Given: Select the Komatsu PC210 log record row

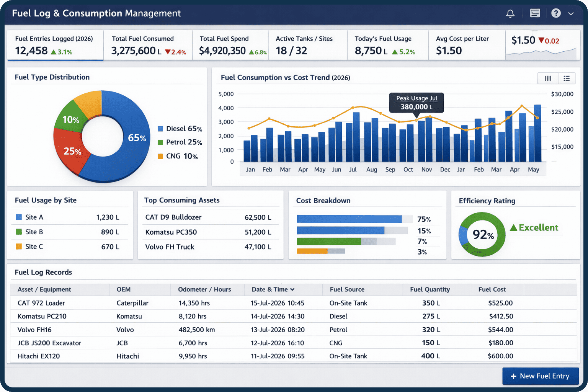Looking at the screenshot, I should click(x=153, y=316).
